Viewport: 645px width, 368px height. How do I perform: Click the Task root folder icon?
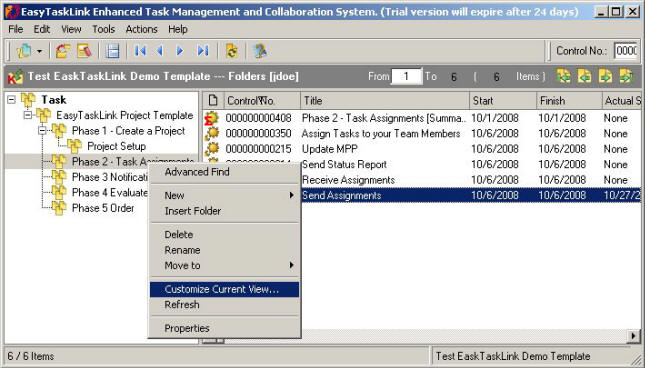pos(28,100)
